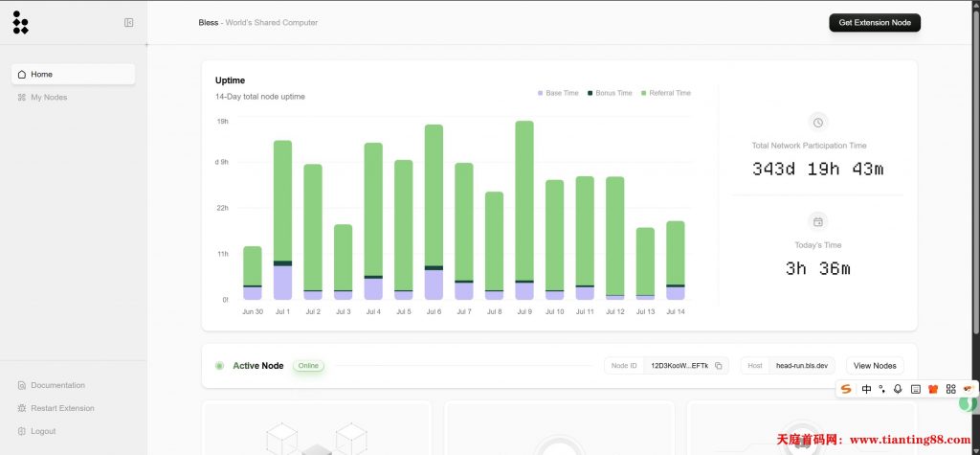
Task: Click the Jul 7 uptime bar
Action: point(464,231)
